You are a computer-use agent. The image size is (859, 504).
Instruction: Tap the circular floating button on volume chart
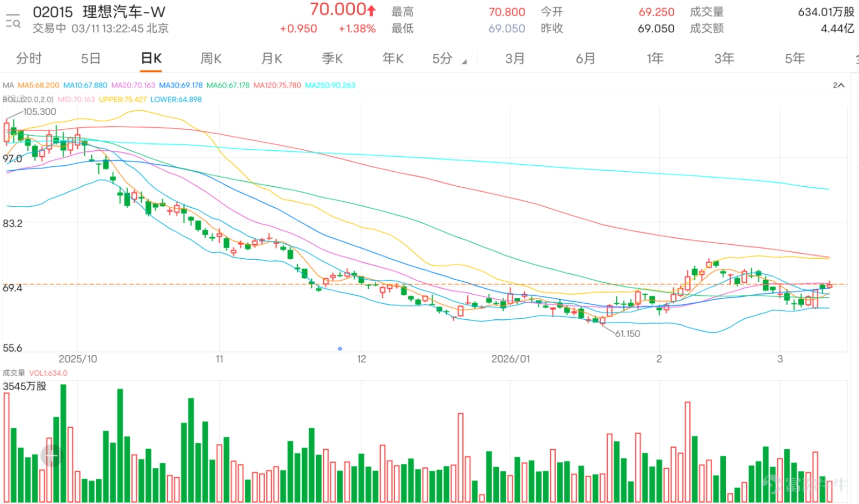coord(52,456)
